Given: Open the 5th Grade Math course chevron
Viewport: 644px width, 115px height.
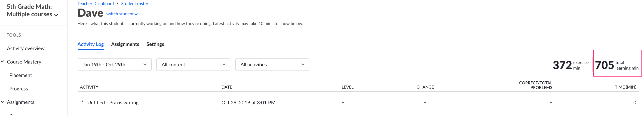Looking at the screenshot, I should (x=56, y=15).
